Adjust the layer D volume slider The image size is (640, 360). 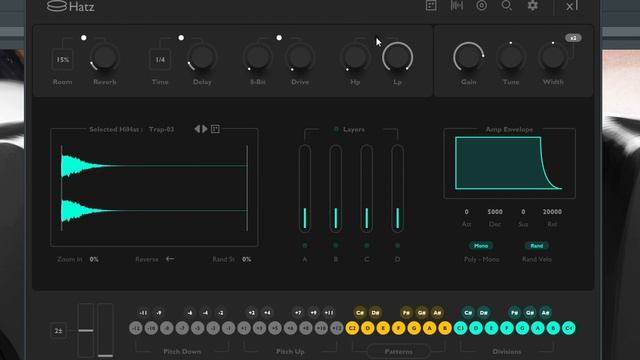coord(398,188)
